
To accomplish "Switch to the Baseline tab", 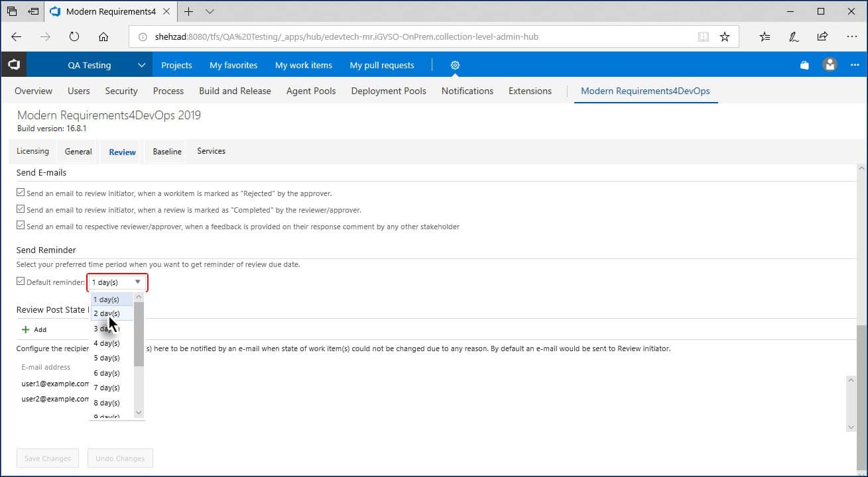I will click(167, 152).
